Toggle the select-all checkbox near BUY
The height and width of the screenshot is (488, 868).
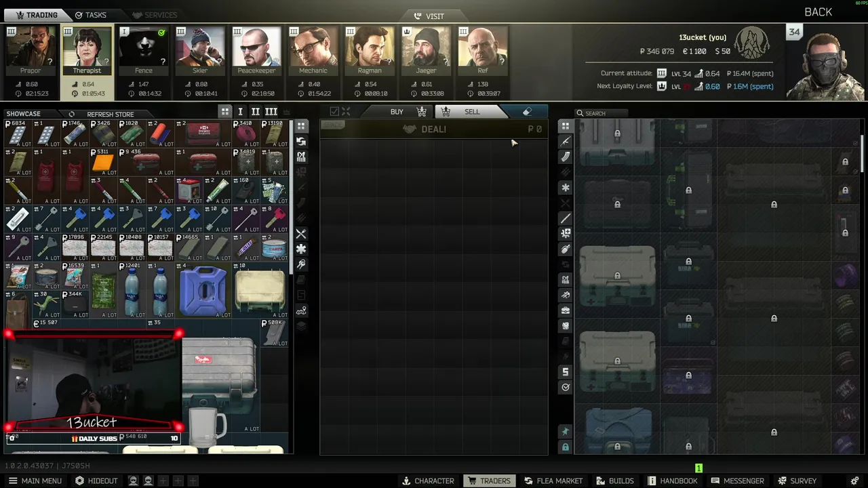[x=334, y=111]
